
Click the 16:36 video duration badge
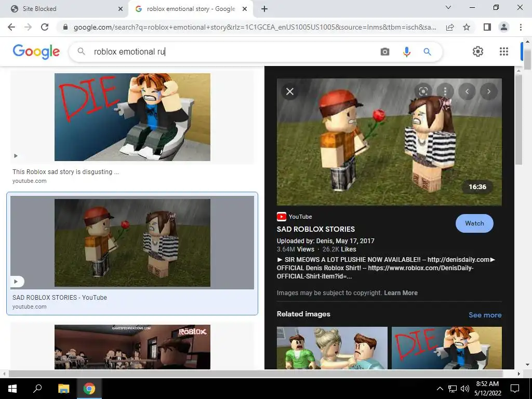[x=477, y=187]
